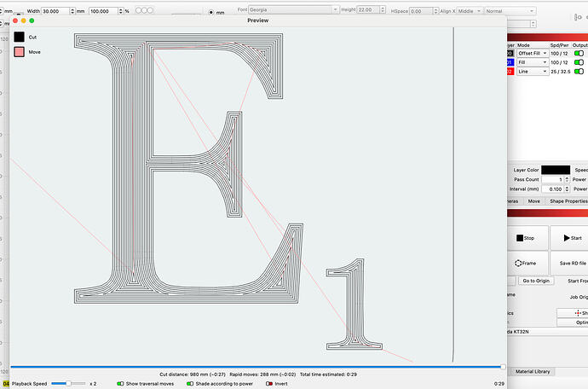Click the Go to Origin button
Image resolution: width=588 pixels, height=389 pixels.
click(x=536, y=281)
